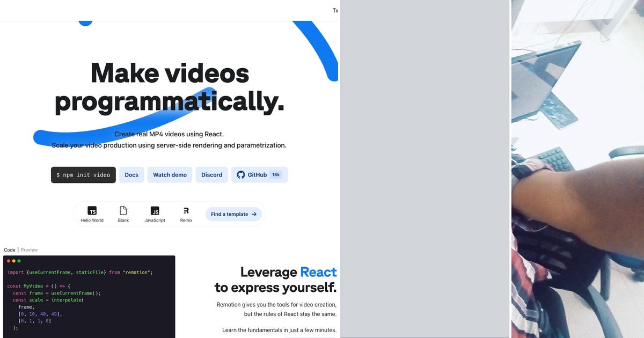Switch to the Preview tab

click(x=30, y=250)
